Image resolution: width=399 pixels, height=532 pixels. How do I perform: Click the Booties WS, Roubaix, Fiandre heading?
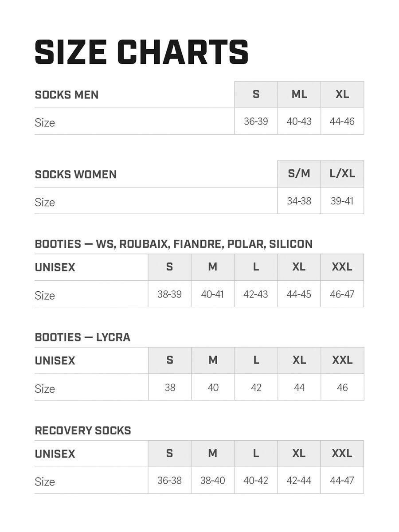[174, 244]
